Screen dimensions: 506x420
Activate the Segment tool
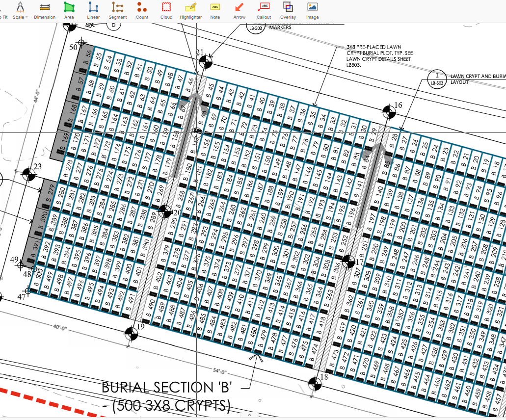click(x=117, y=11)
